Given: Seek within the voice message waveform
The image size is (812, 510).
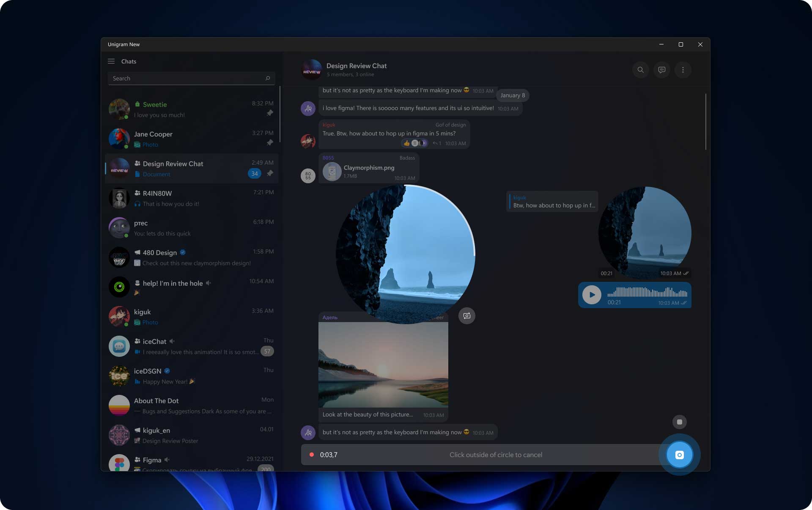Looking at the screenshot, I should [x=647, y=292].
